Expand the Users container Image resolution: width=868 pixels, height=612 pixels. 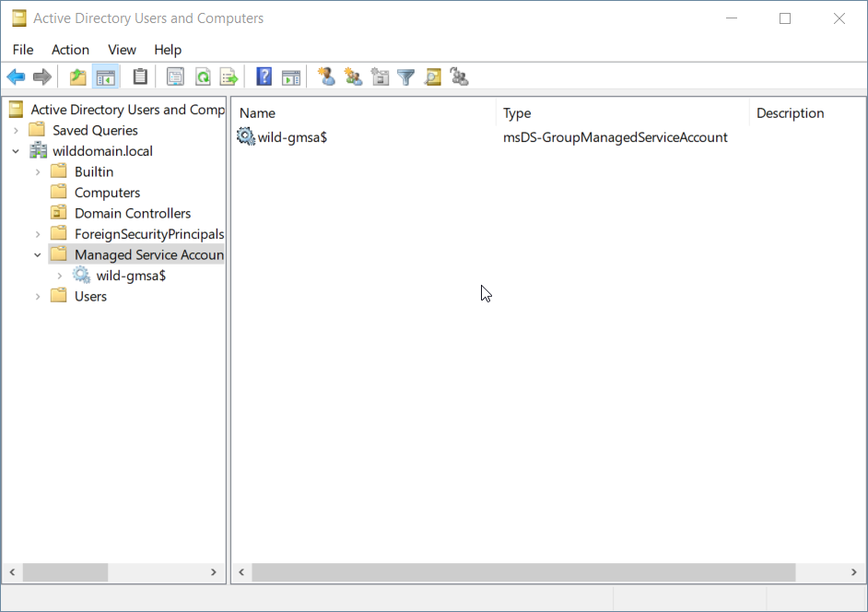(x=38, y=296)
